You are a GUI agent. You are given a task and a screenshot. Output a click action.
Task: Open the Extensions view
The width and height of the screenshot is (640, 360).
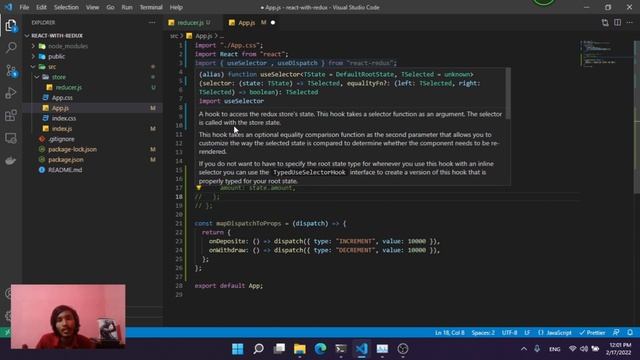tap(11, 116)
